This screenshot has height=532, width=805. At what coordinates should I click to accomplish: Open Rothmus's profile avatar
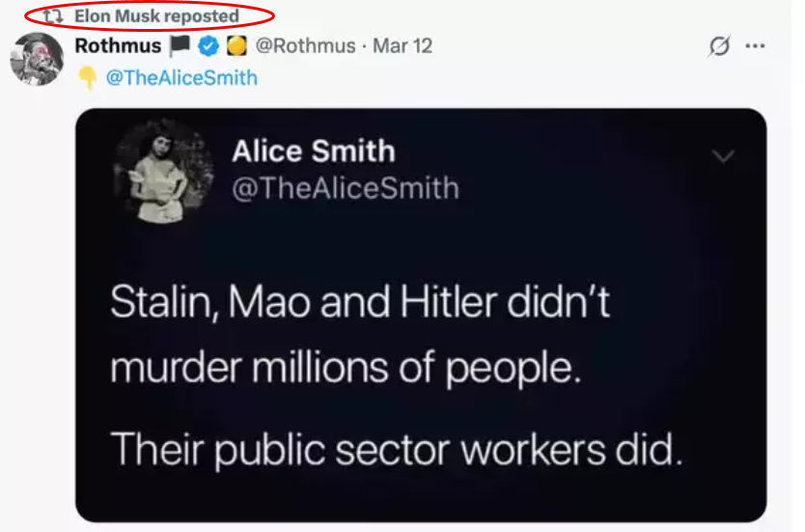pos(37,59)
